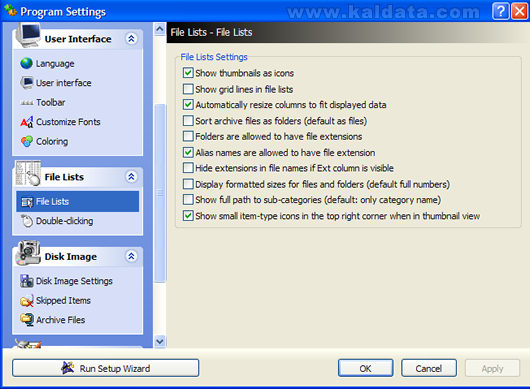
Task: Select the highlighted File Lists entry
Action: coord(77,201)
